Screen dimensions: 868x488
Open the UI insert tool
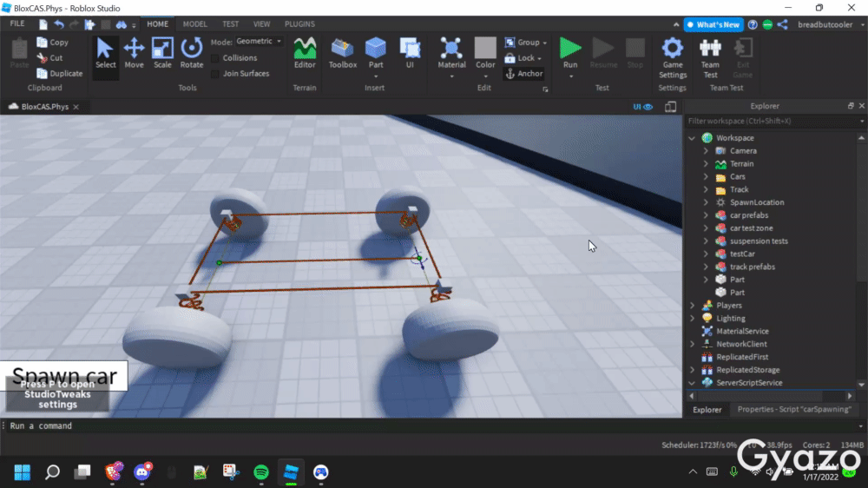point(410,54)
